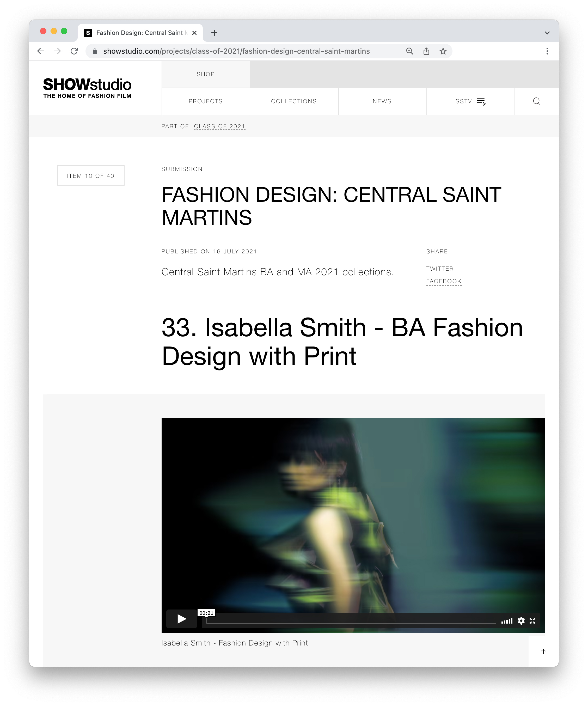Open video settings gear icon
The width and height of the screenshot is (588, 719).
[521, 621]
